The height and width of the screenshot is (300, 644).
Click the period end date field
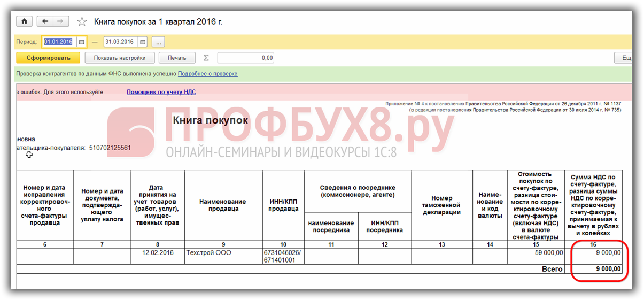(x=120, y=42)
